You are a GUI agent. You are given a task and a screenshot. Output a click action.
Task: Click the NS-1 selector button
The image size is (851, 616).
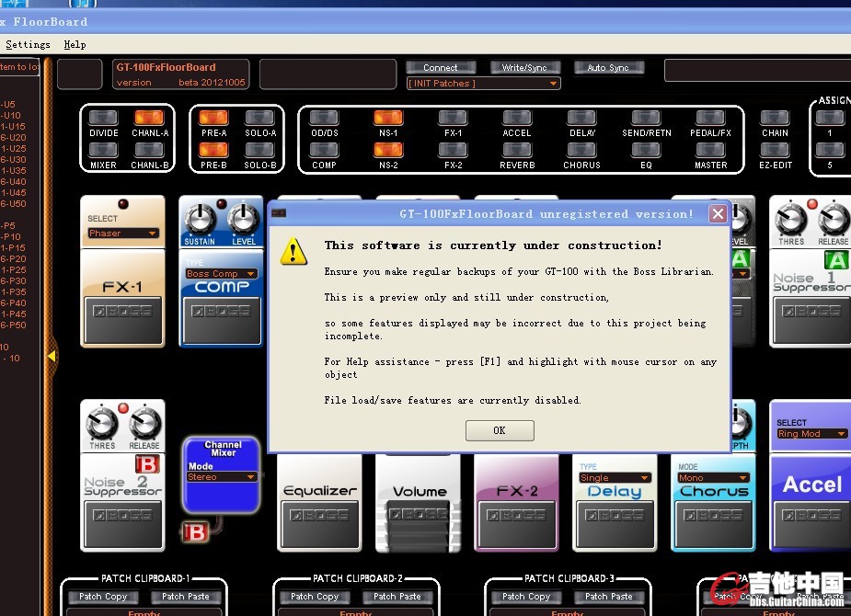[x=388, y=118]
